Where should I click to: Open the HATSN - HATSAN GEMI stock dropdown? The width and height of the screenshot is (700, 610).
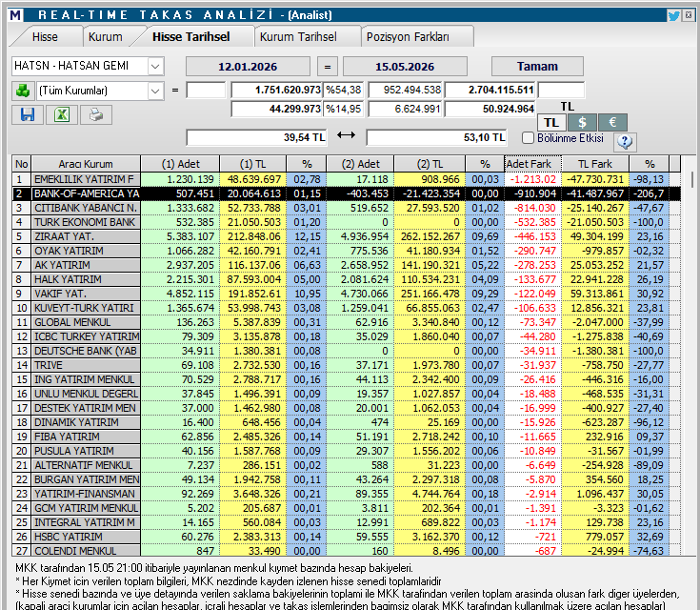155,66
